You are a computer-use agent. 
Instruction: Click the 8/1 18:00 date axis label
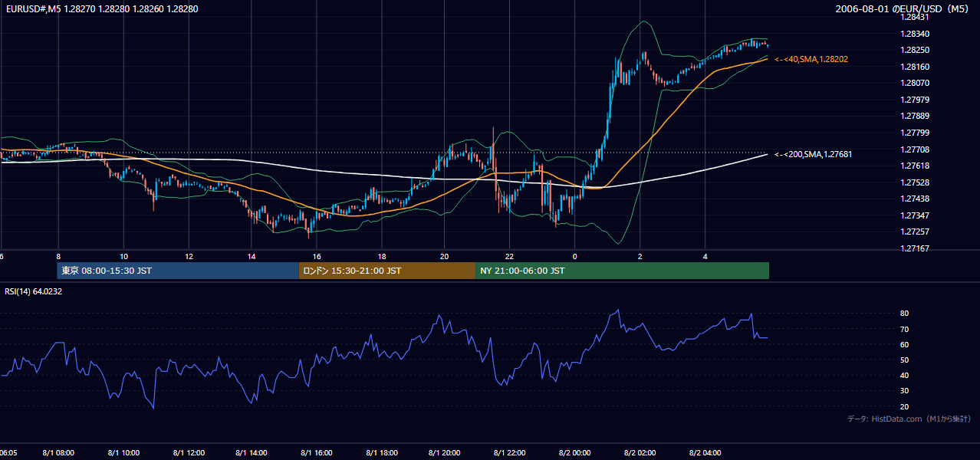tap(381, 453)
